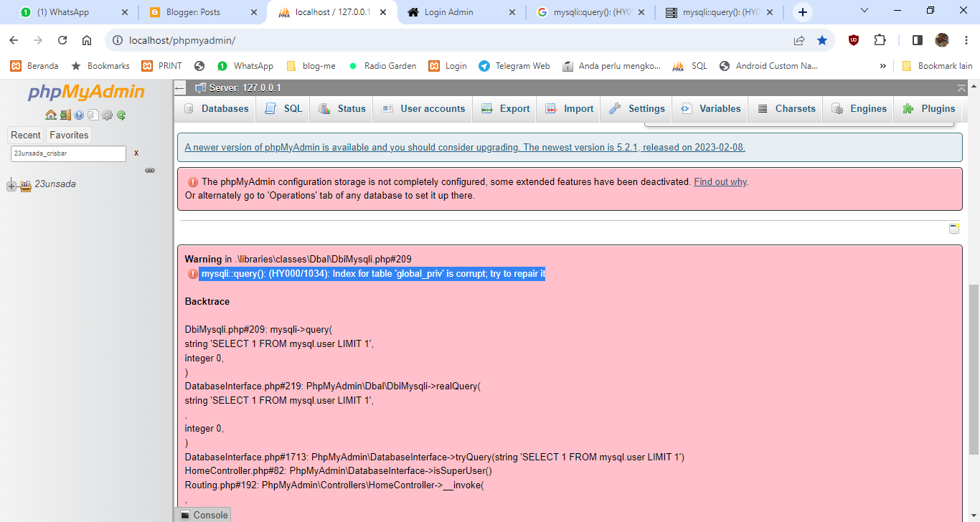Open the uBlock Origin extension icon
The width and height of the screenshot is (980, 522).
(x=854, y=40)
